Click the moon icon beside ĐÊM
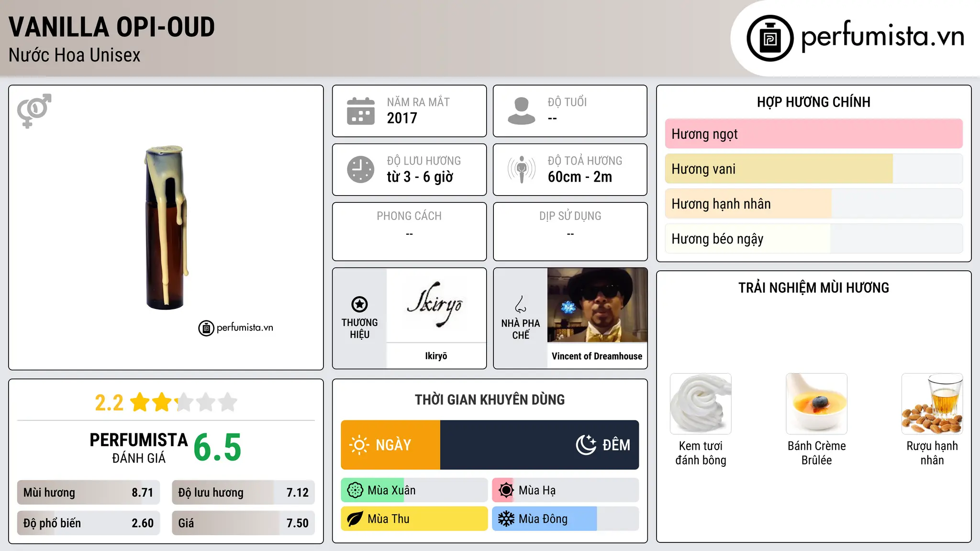This screenshot has width=980, height=551. coord(586,445)
